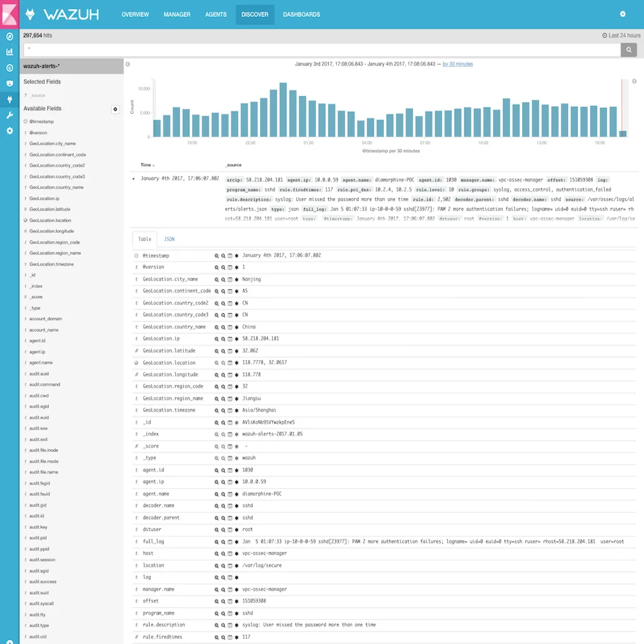Filter out value on manager.name row
The height and width of the screenshot is (644, 644).
coord(223,590)
